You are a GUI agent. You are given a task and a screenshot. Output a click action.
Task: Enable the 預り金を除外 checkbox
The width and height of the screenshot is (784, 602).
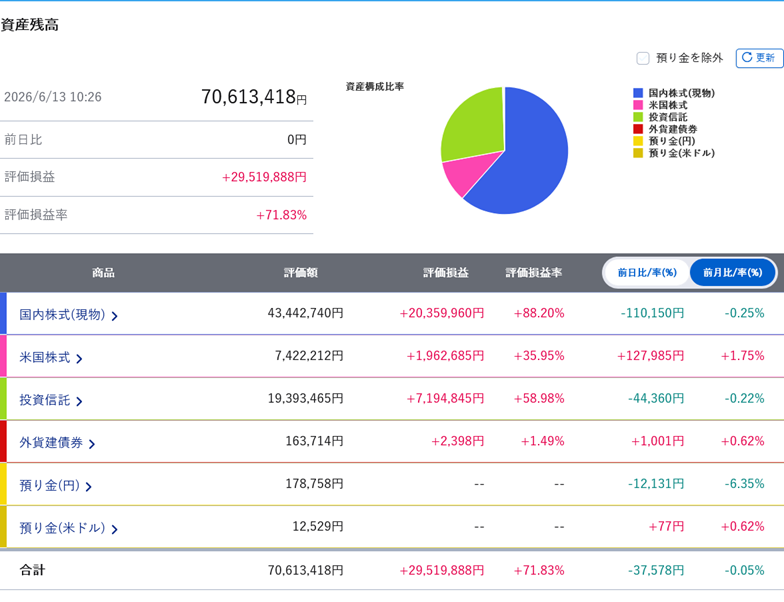642,58
